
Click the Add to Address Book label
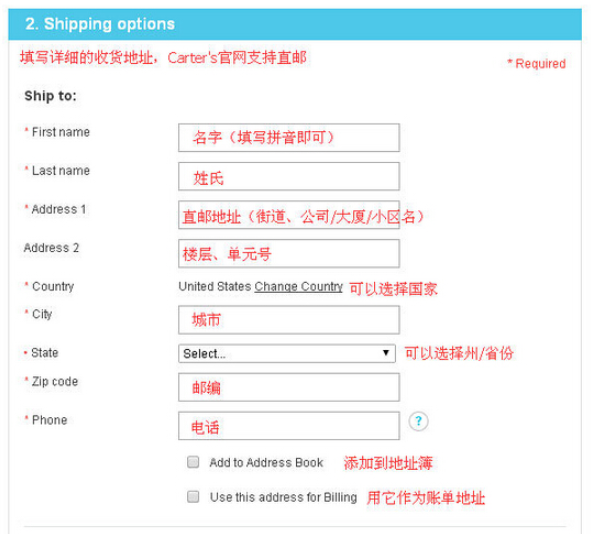266,462
